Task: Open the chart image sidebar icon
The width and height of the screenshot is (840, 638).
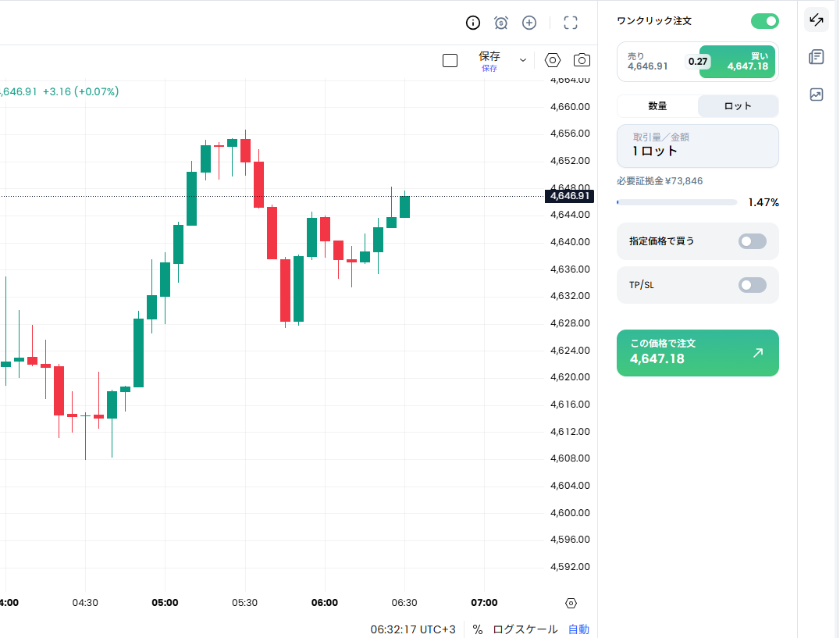Action: pyautogui.click(x=817, y=94)
